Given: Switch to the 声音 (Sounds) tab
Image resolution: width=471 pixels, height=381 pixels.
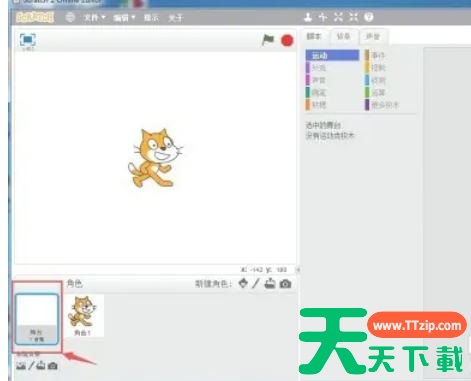Looking at the screenshot, I should (373, 36).
